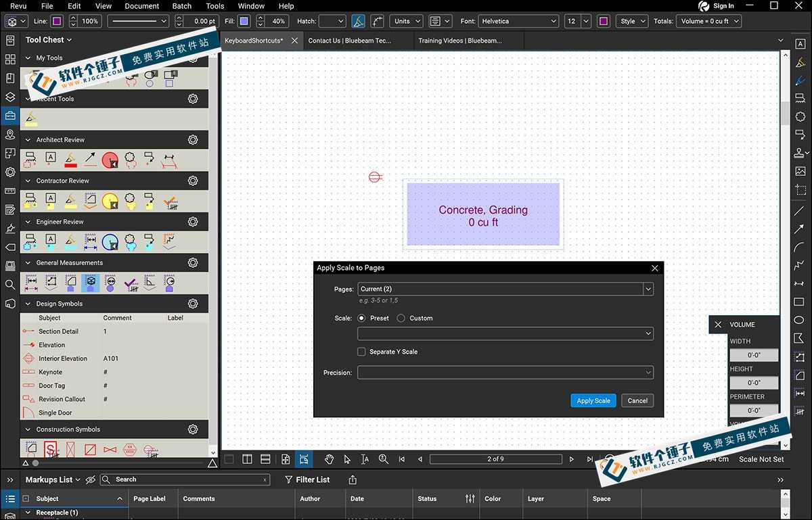The height and width of the screenshot is (520, 812).
Task: Open the Preset scale dropdown list
Action: 505,333
